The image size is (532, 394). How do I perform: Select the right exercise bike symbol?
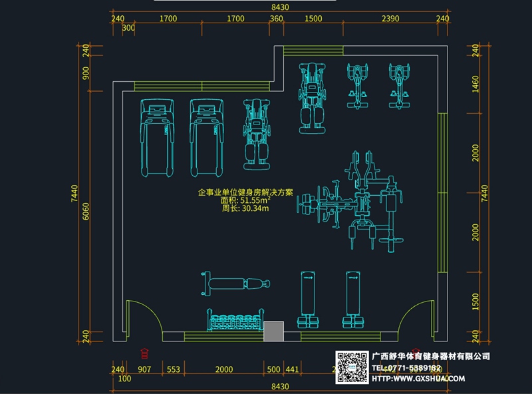(x=400, y=87)
